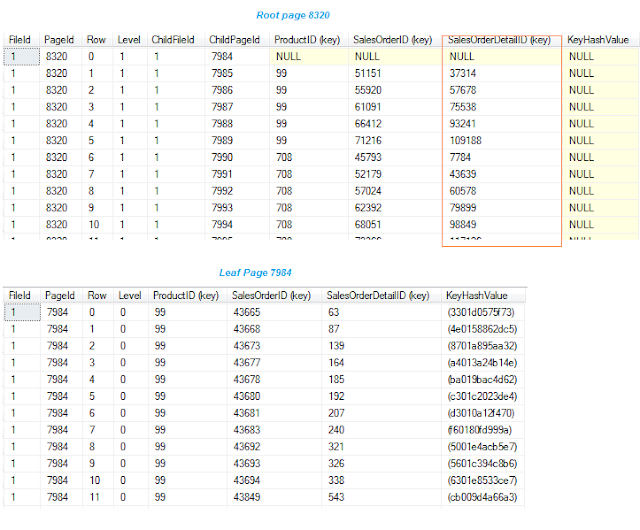Click SalesOrderDetailID (key) header in root page grid
The image size is (640, 530).
click(502, 40)
